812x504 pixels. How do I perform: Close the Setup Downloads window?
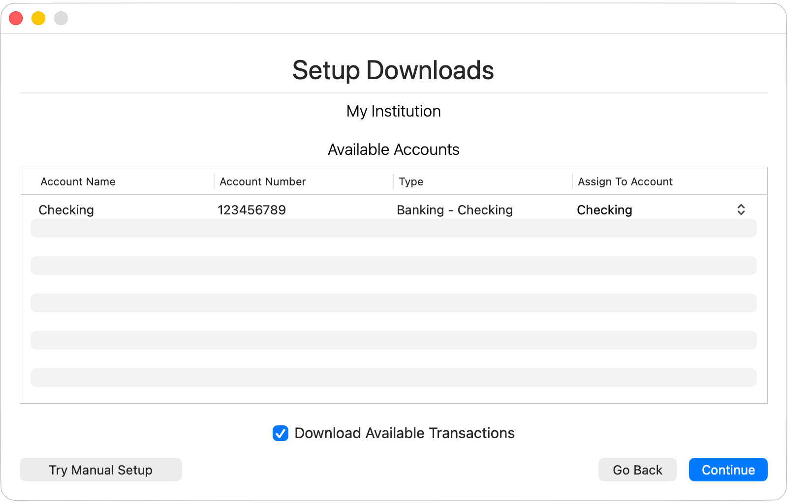16,18
